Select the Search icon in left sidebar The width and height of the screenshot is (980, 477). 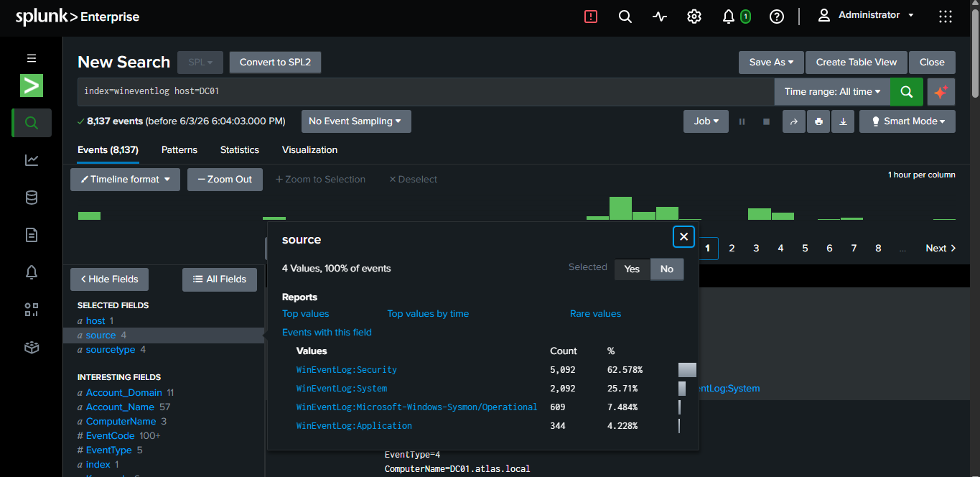[32, 123]
